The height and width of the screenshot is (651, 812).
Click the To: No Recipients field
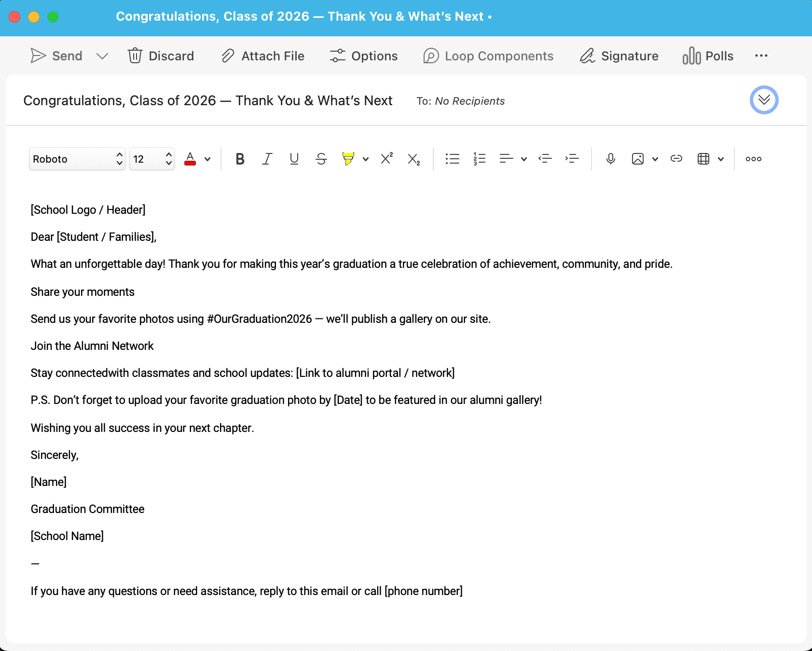click(460, 101)
